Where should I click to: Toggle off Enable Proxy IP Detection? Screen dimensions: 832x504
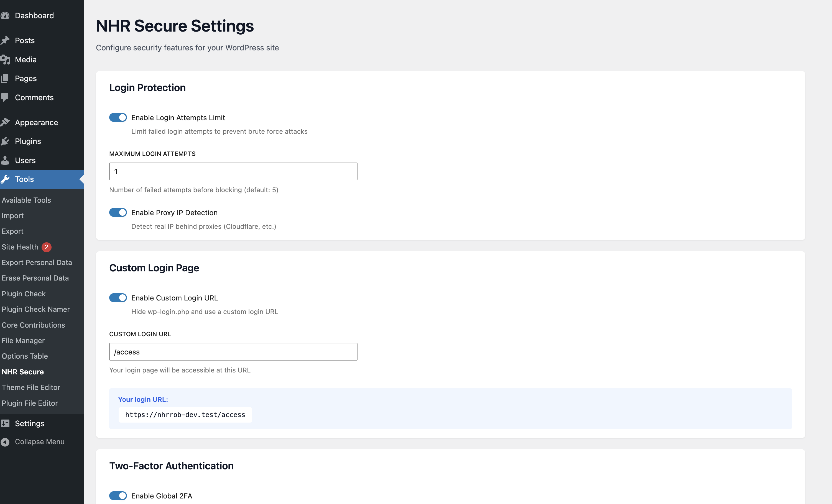pos(118,212)
